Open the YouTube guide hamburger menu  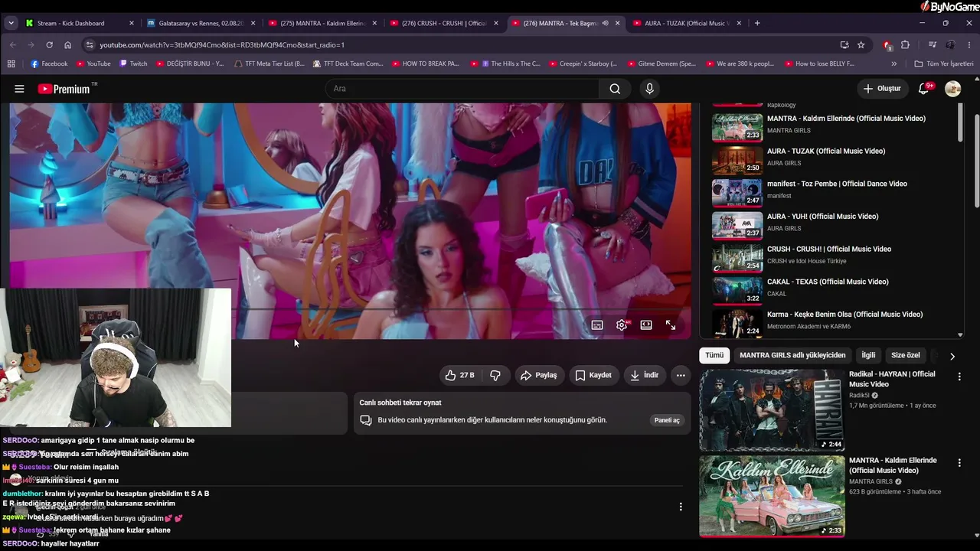pyautogui.click(x=19, y=89)
